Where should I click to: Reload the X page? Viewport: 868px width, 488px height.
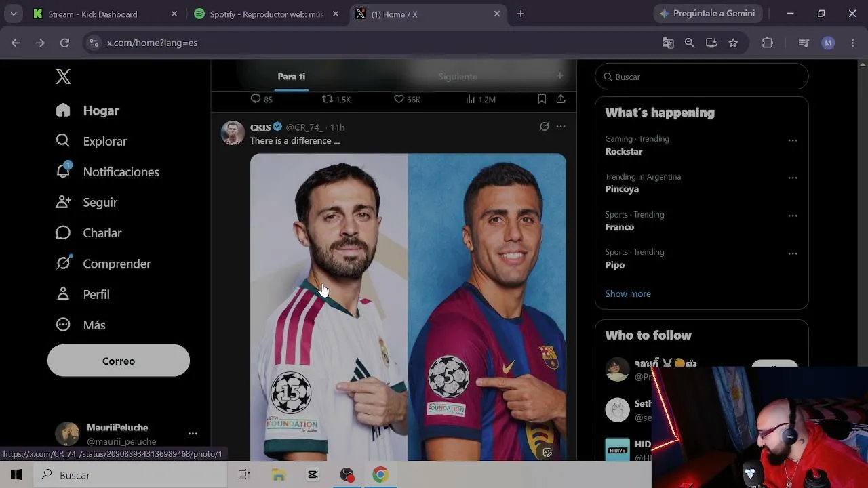coord(64,43)
